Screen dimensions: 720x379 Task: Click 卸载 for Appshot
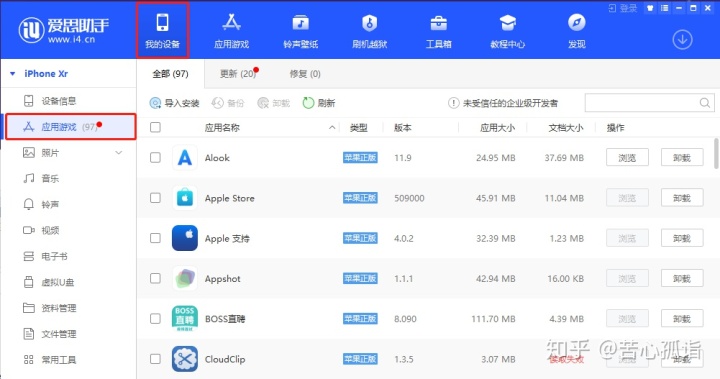682,278
